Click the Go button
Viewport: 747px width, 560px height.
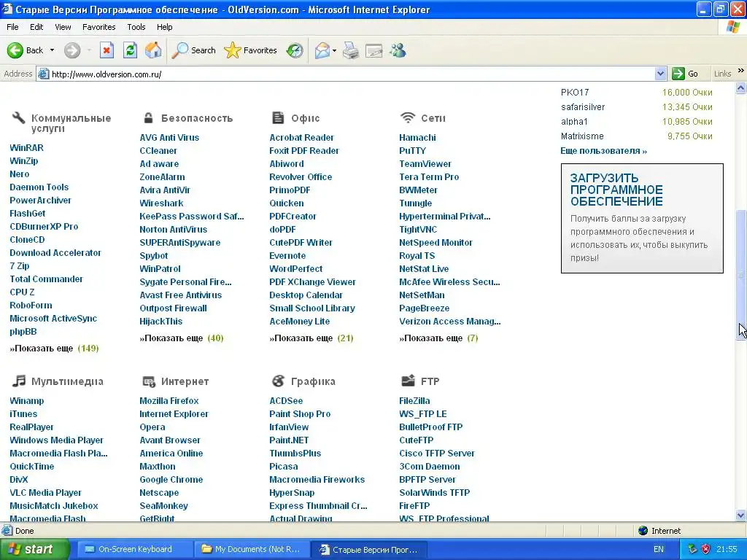point(686,74)
